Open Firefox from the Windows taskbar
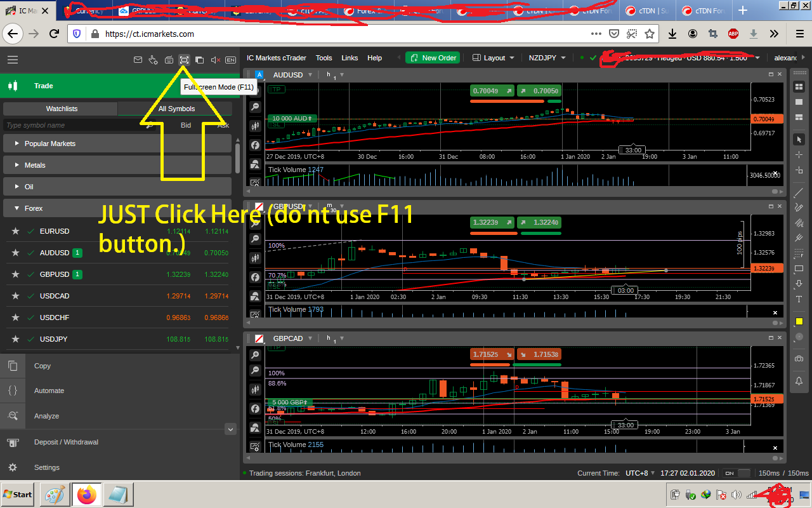 [x=86, y=494]
